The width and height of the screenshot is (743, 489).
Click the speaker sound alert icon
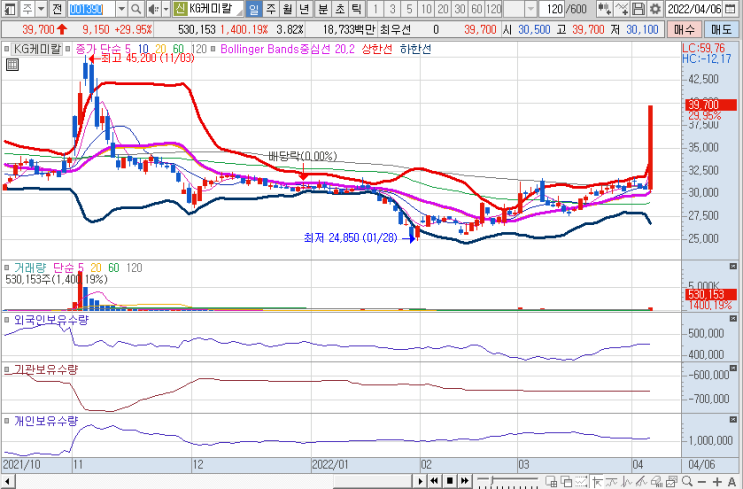(x=153, y=9)
